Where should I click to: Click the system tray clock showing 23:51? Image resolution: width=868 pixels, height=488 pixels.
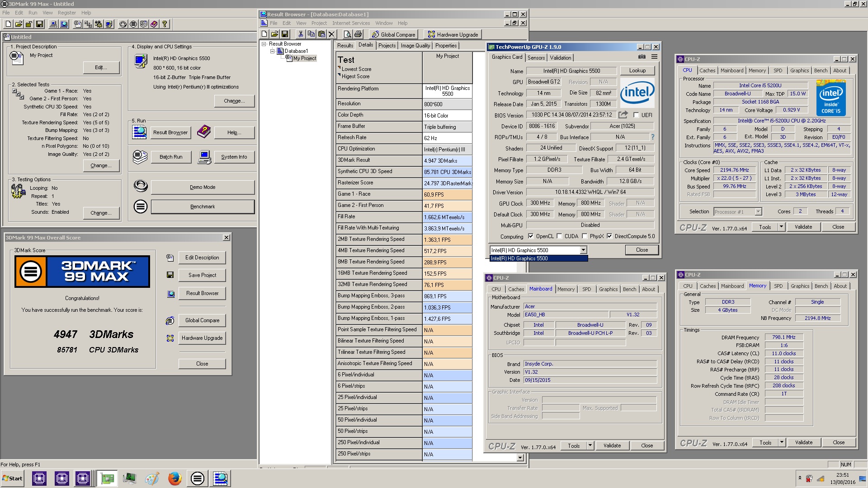(x=842, y=475)
